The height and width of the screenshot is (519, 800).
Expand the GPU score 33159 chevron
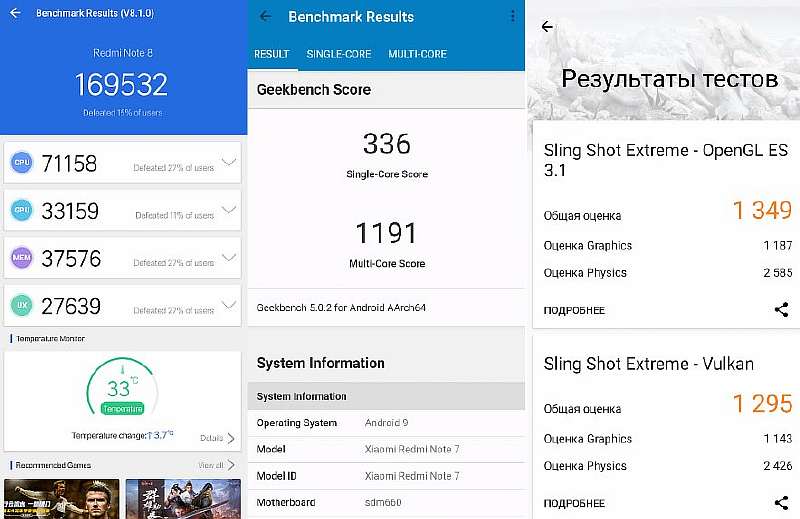[x=229, y=210]
